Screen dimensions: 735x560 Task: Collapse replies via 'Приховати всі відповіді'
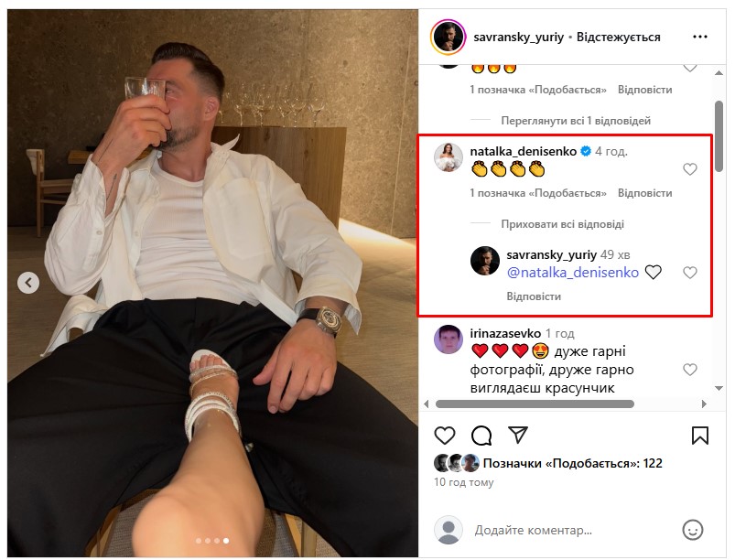pos(562,224)
